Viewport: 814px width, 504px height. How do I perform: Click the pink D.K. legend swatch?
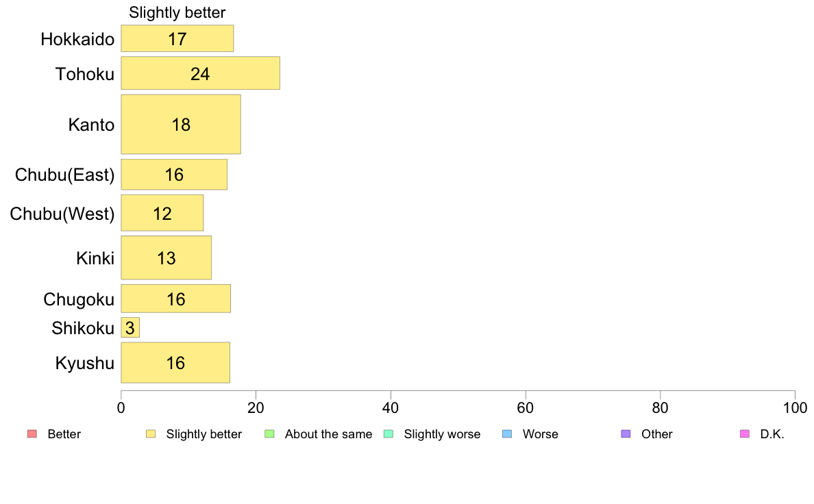coord(745,434)
